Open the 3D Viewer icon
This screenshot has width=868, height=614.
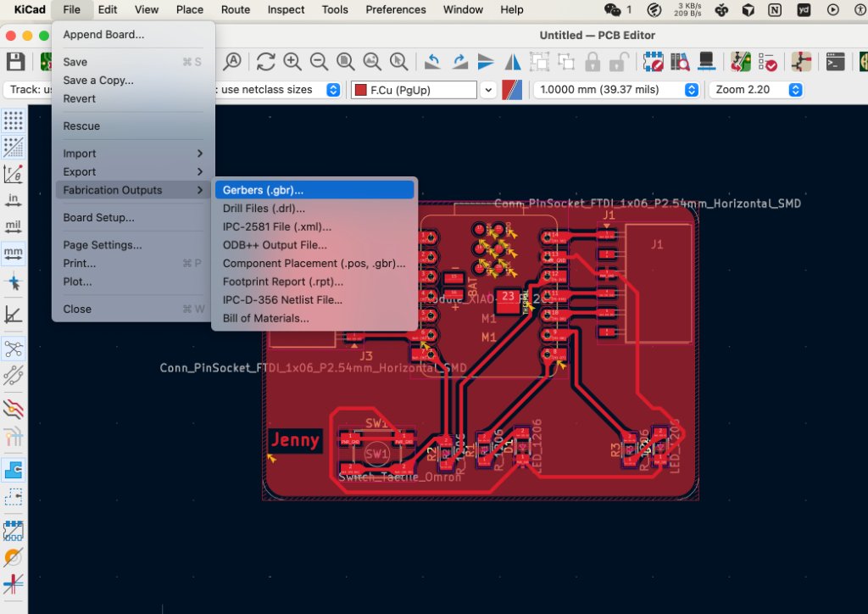coord(706,61)
